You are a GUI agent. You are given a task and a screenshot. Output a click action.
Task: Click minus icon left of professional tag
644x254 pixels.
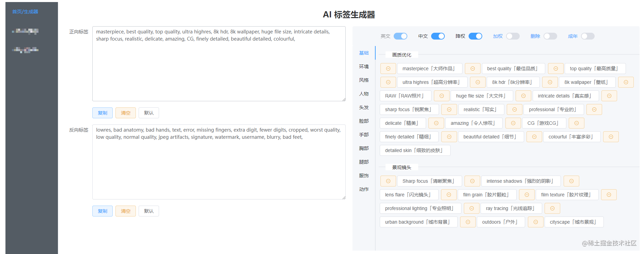click(x=515, y=109)
